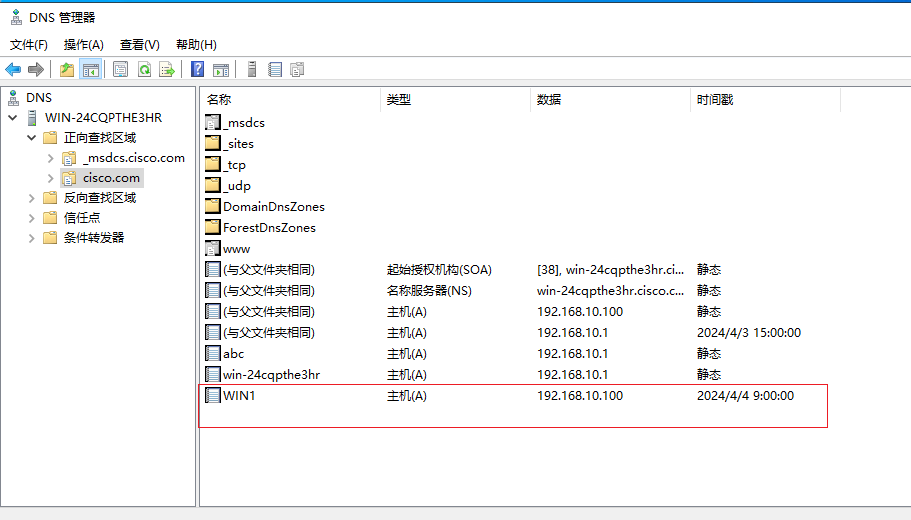This screenshot has height=520, width=911.
Task: Expand the 反向查找区域 tree node
Action: [x=32, y=198]
